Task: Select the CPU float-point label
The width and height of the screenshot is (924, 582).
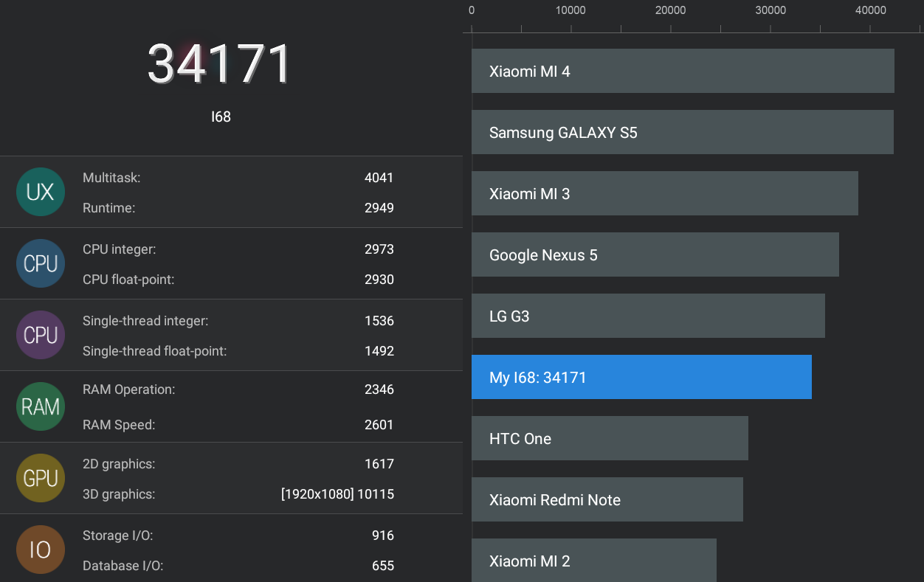Action: [x=128, y=280]
